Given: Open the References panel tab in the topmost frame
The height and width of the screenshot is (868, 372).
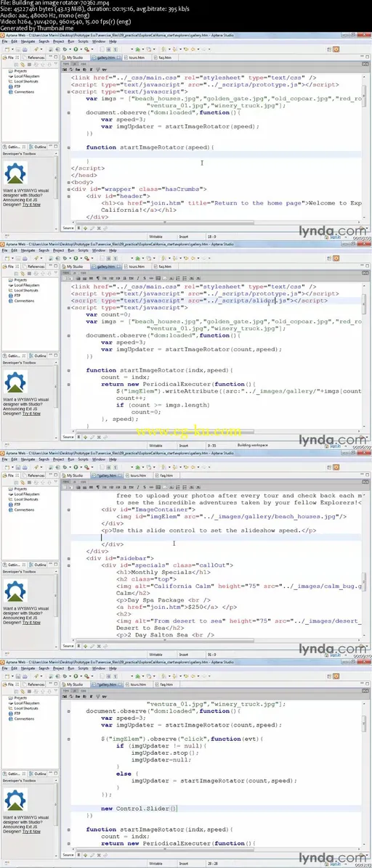Looking at the screenshot, I should click(x=34, y=57).
